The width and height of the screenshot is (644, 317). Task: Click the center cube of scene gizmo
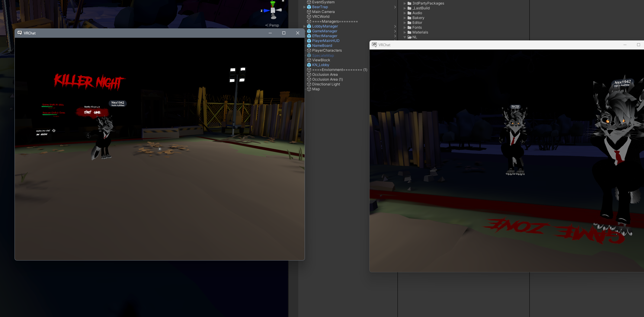click(273, 10)
